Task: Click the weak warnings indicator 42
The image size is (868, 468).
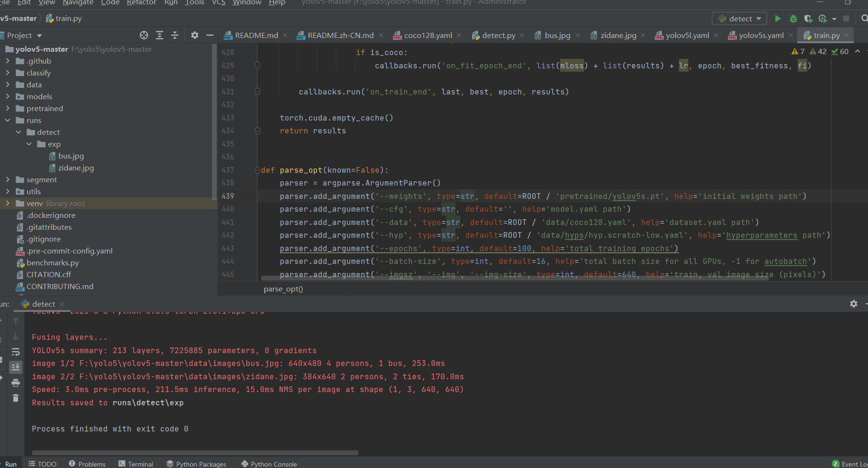Action: 818,51
